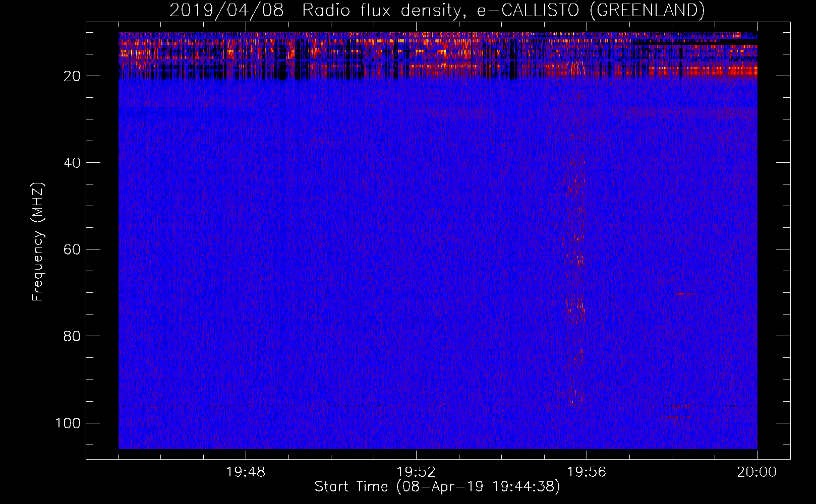Viewport: 816px width, 504px height.
Task: Click the 80 MHz frequency tick label
Action: pos(72,336)
